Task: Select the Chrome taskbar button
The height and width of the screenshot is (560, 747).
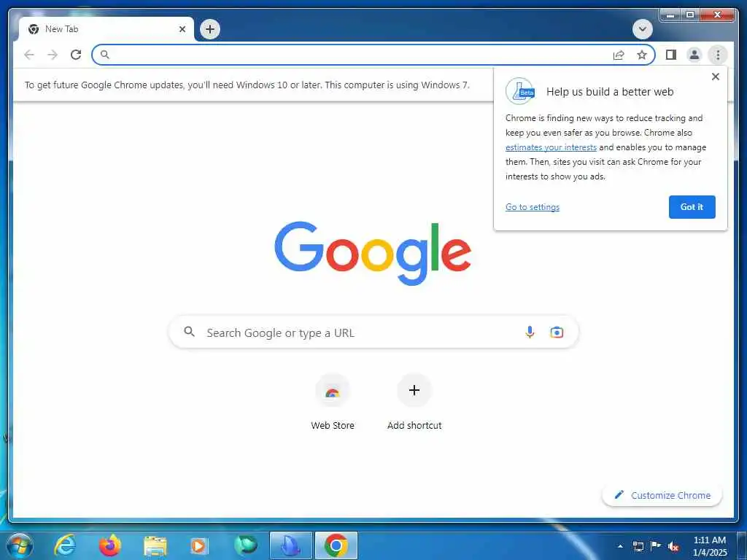Action: pyautogui.click(x=336, y=545)
